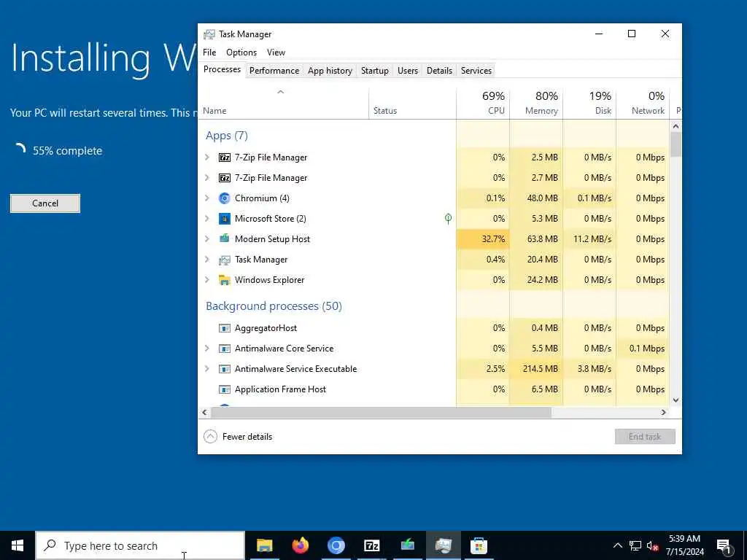Open 7-Zip from the taskbar
Viewport: 747px width, 560px height.
click(x=371, y=545)
